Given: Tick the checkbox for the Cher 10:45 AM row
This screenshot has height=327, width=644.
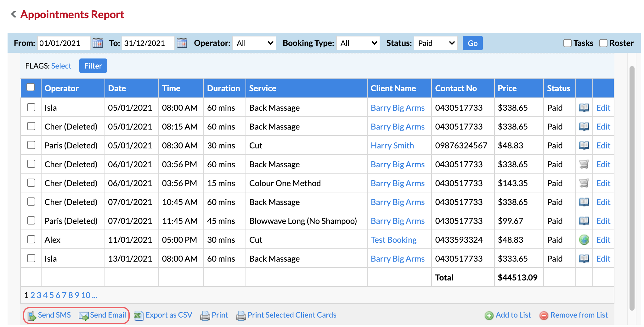Looking at the screenshot, I should (31, 202).
